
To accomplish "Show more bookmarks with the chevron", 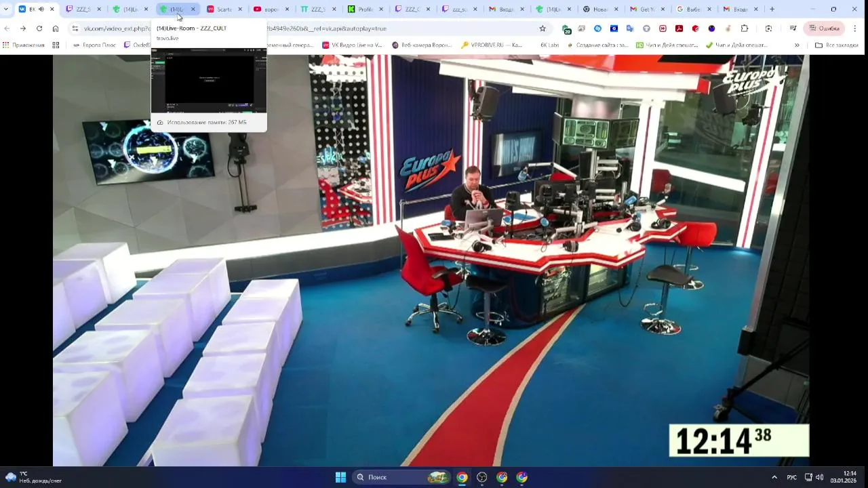I will (x=797, y=45).
